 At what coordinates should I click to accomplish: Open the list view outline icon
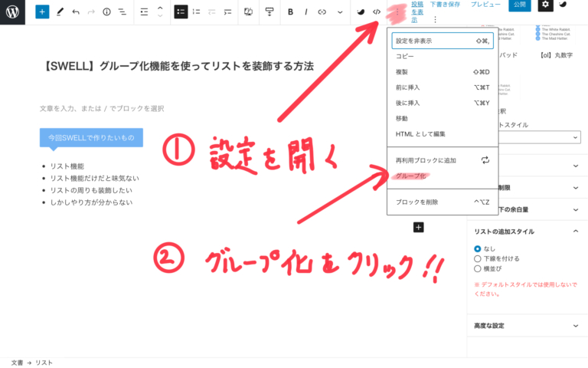click(122, 12)
